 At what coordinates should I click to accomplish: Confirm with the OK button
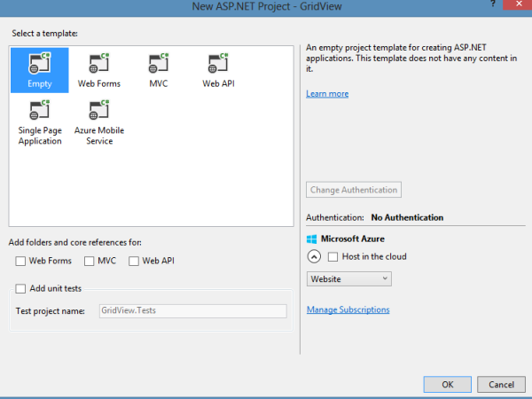(448, 385)
